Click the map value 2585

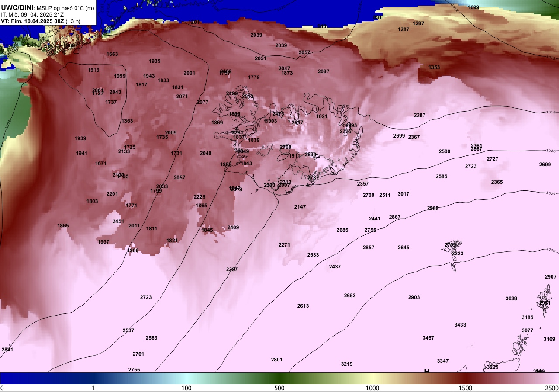coord(442,176)
